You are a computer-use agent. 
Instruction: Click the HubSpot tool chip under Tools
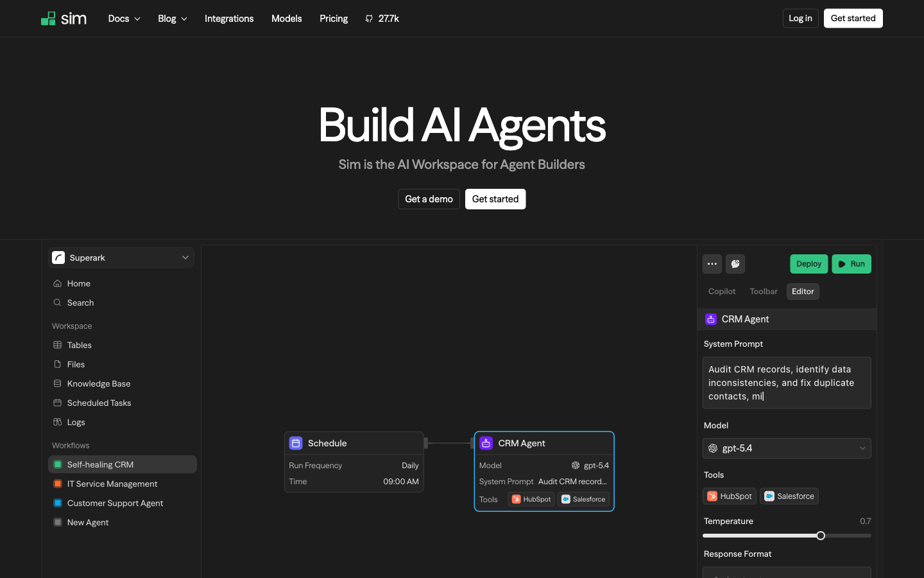pos(730,496)
